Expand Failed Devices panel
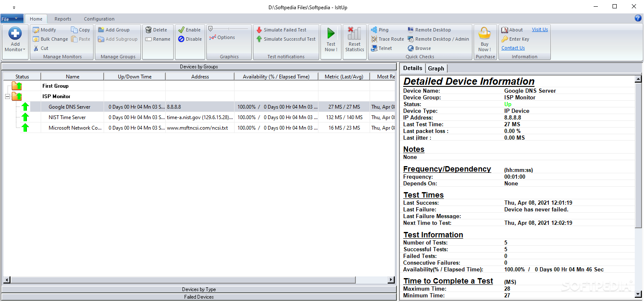This screenshot has width=644, height=302. tap(199, 297)
